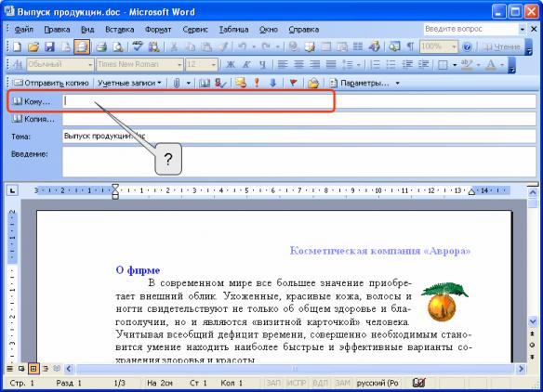Open the Document Map icon

pos(394,46)
